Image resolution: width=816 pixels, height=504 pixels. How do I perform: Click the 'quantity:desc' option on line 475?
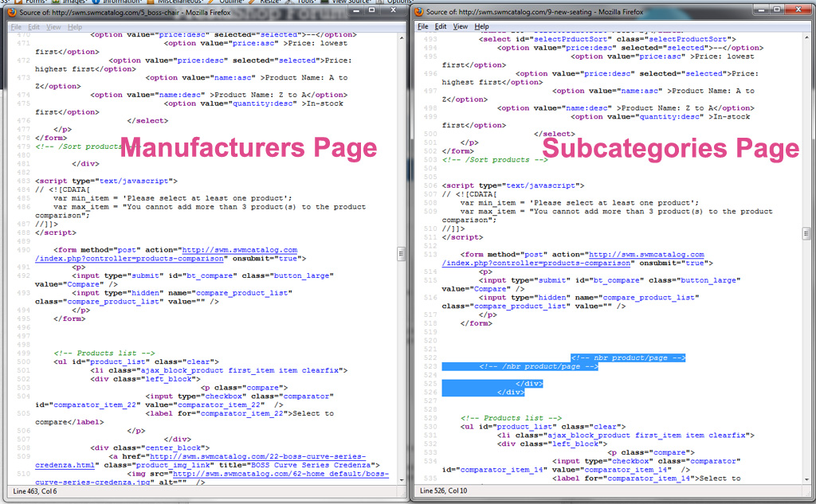[x=190, y=107]
